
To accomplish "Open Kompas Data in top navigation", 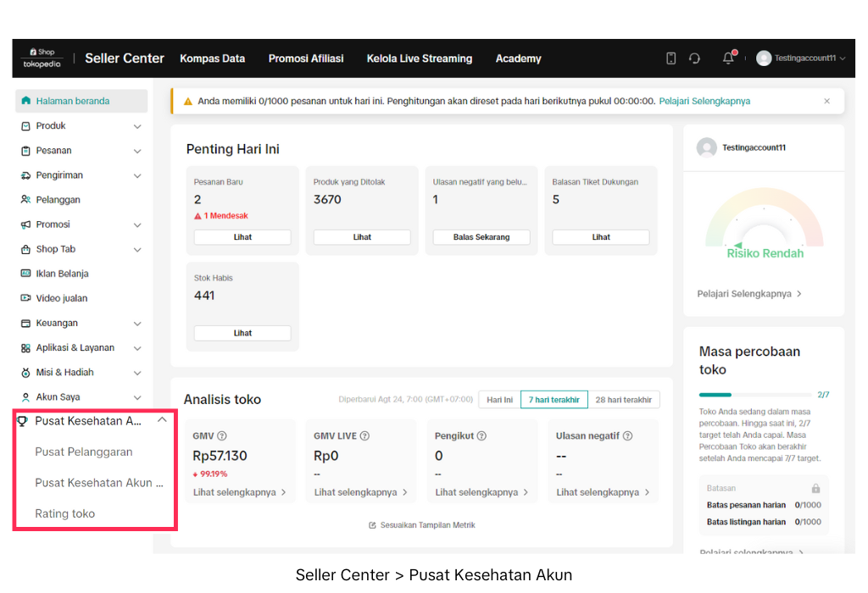I will (x=212, y=58).
